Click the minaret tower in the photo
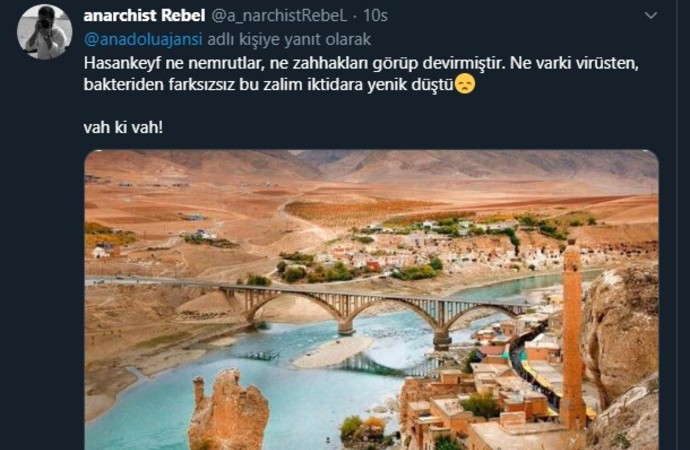Viewport: 690px width, 450px height. point(573,334)
